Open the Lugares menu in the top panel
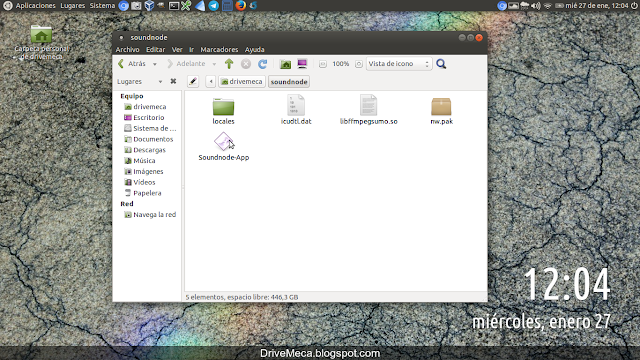The height and width of the screenshot is (360, 640). [x=73, y=6]
